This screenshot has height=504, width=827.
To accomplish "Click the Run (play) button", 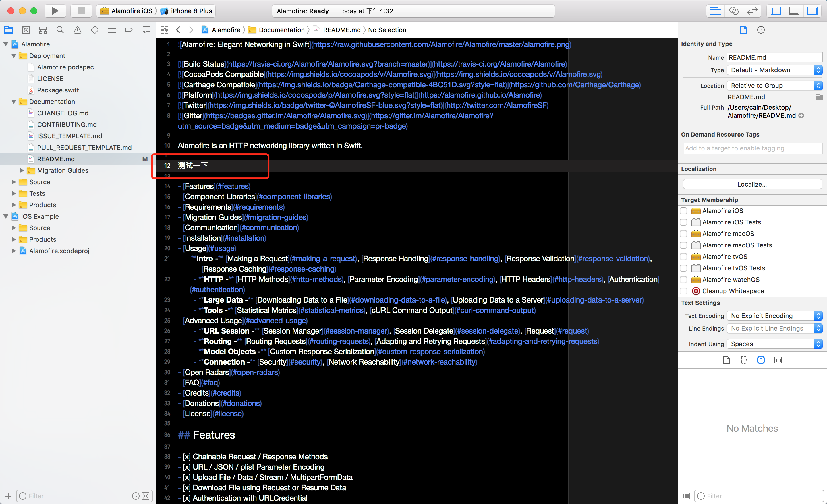I will [55, 11].
